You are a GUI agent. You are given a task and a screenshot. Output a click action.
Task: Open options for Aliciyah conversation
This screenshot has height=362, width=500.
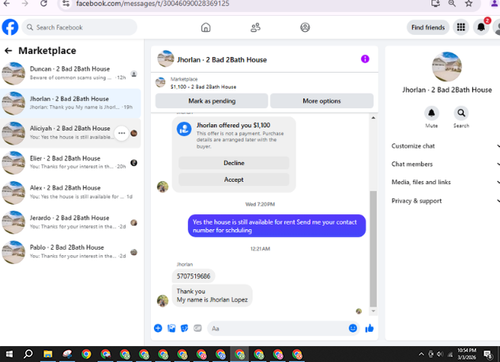(x=122, y=133)
